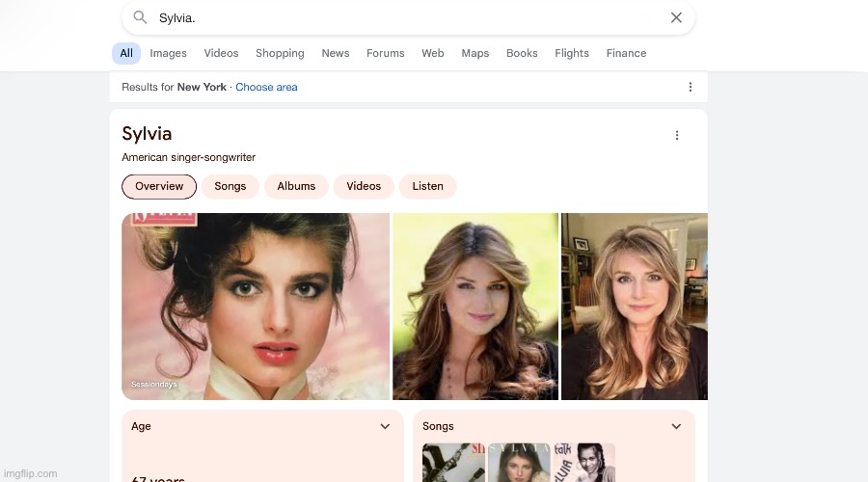Select the Listen filter chip
Image resolution: width=868 pixels, height=482 pixels.
[x=427, y=186]
